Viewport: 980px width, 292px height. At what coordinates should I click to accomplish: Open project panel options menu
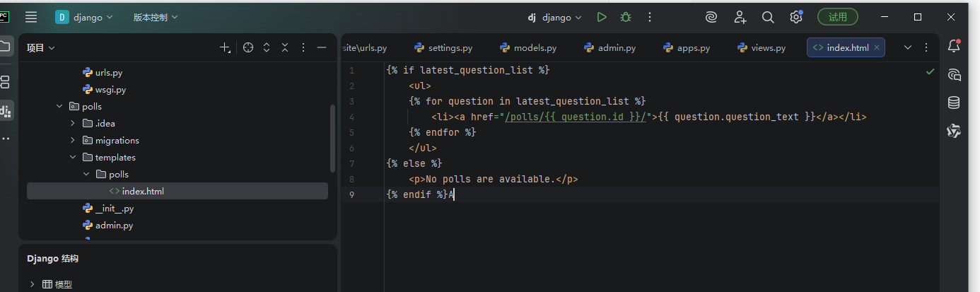pyautogui.click(x=303, y=47)
